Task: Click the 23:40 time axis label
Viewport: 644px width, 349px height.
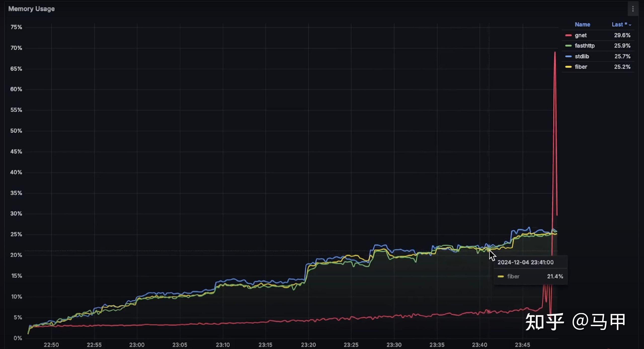Action: tap(479, 345)
